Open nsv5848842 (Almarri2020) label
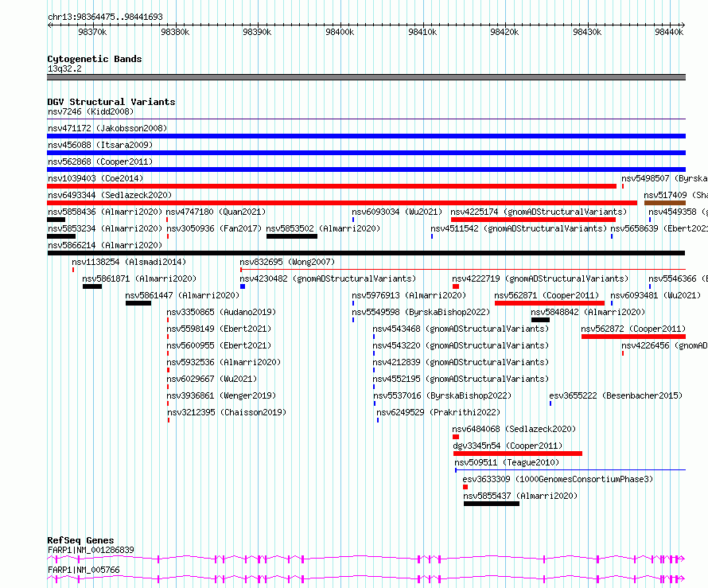Viewport: 708px width, 588px height. 587,312
